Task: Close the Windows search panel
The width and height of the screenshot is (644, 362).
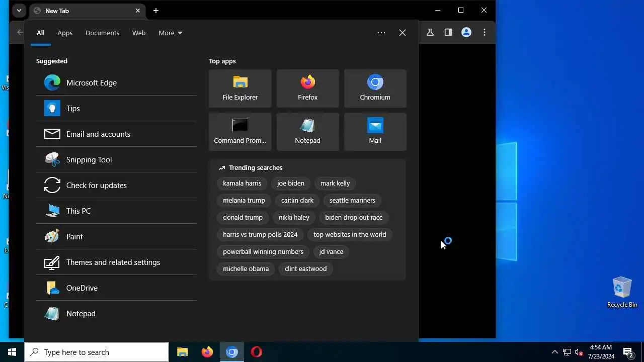Action: [x=403, y=33]
